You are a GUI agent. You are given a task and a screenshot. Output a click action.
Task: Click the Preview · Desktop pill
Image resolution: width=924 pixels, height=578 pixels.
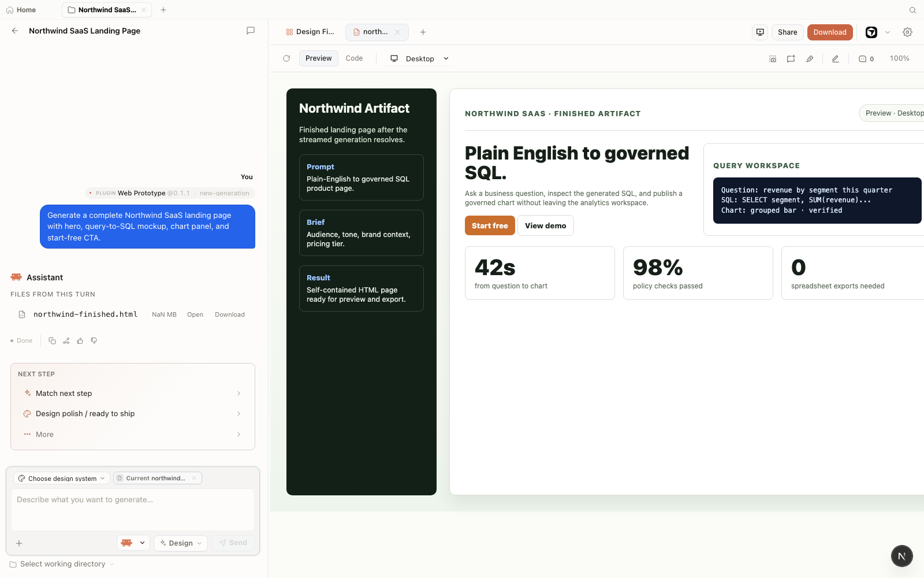click(892, 113)
